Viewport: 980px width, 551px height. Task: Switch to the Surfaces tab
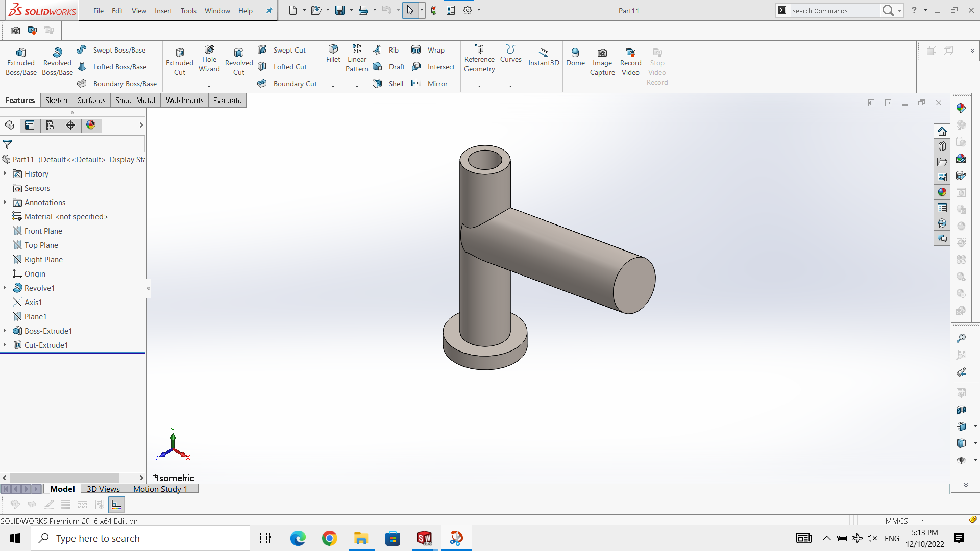(91, 101)
